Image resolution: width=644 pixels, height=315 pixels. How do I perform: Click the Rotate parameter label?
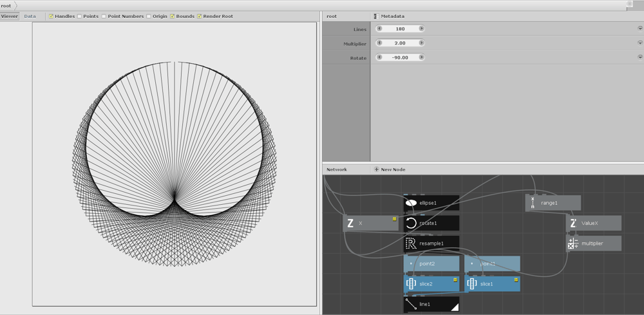point(358,58)
